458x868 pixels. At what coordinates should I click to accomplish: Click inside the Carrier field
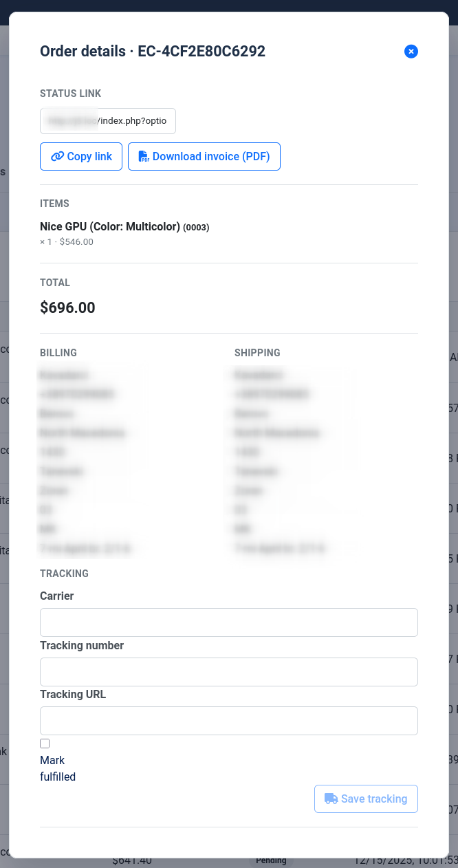[229, 622]
